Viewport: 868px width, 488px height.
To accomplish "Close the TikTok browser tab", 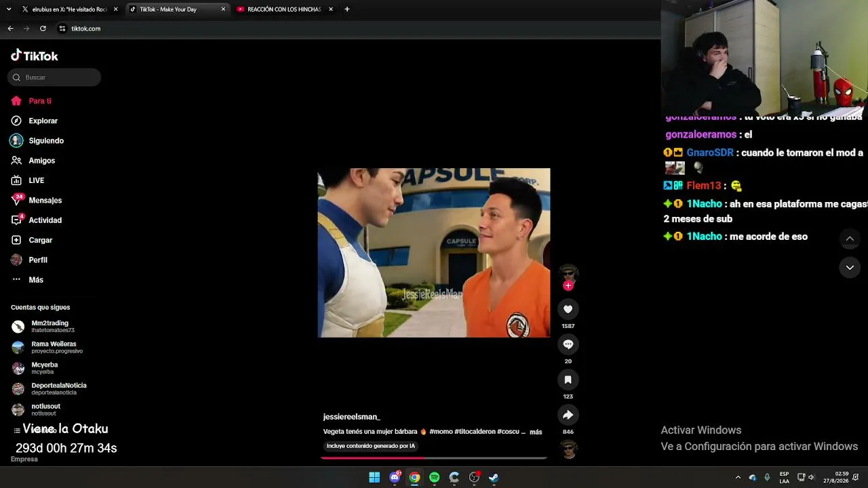I will [223, 9].
